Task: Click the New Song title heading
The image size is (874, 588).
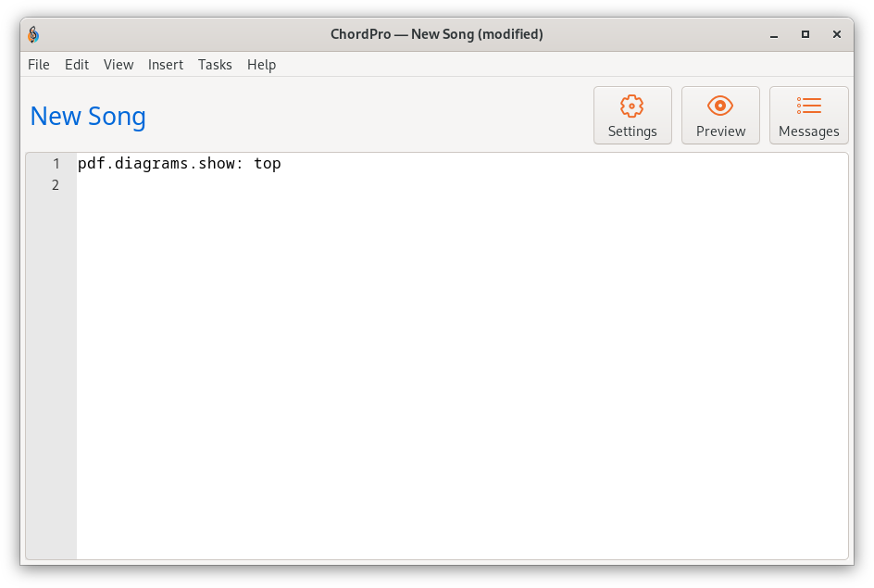Action: [x=88, y=117]
